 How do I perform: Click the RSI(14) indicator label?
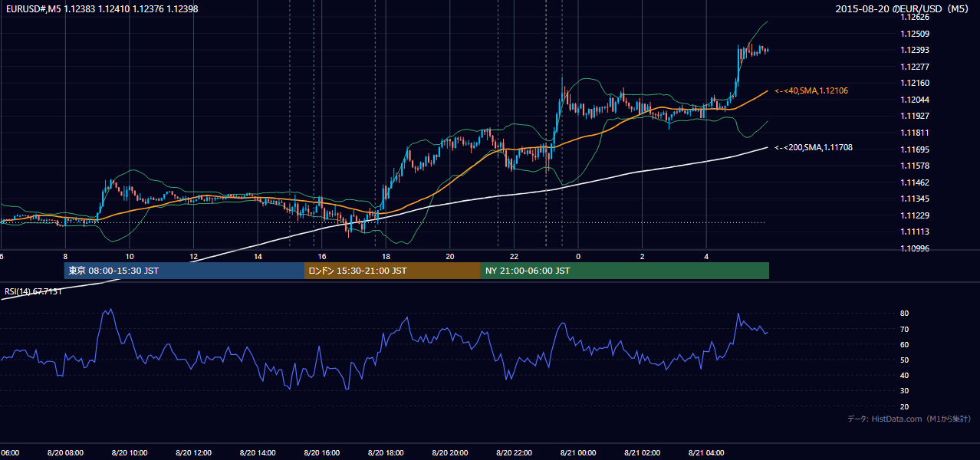coord(33,292)
